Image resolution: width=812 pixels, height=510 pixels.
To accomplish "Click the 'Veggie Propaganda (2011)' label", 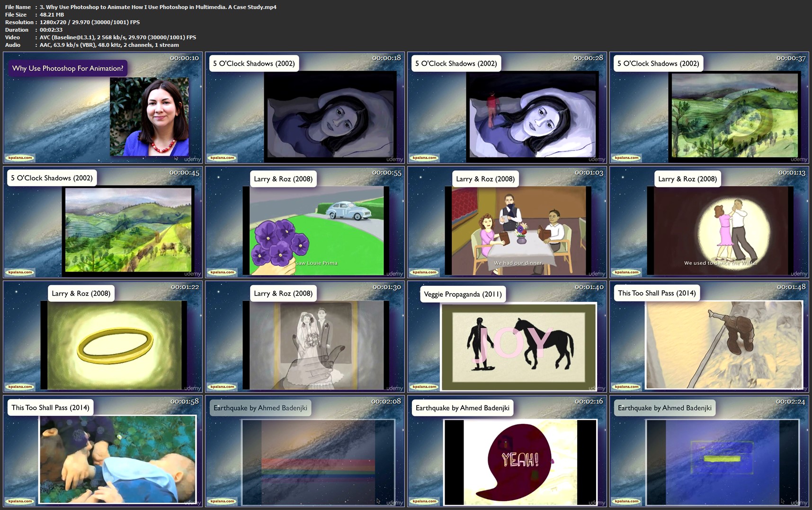I will 463,294.
